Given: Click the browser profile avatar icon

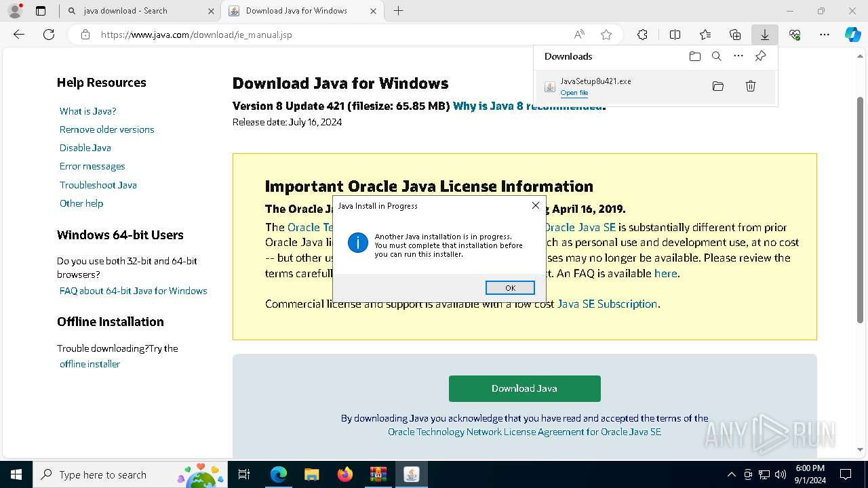Looking at the screenshot, I should point(15,11).
